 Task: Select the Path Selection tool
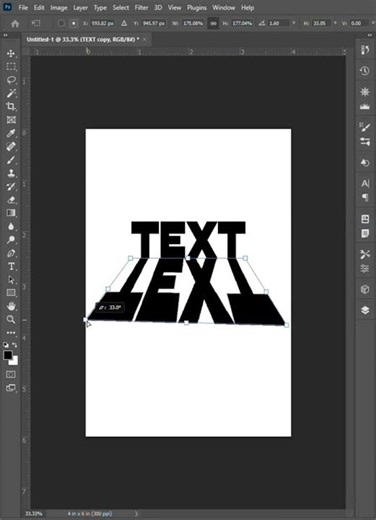11,280
